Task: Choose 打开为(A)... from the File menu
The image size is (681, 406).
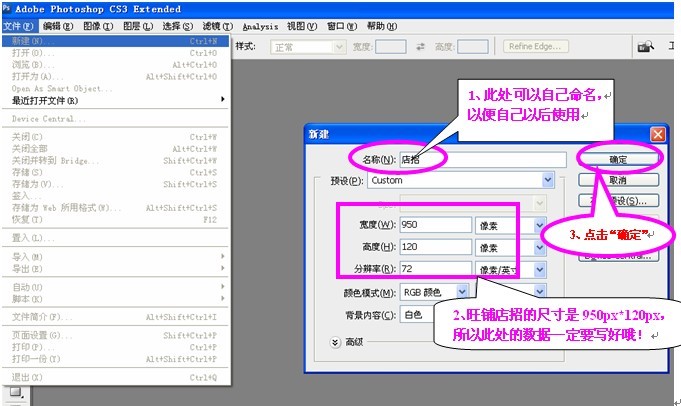Action: click(116, 77)
